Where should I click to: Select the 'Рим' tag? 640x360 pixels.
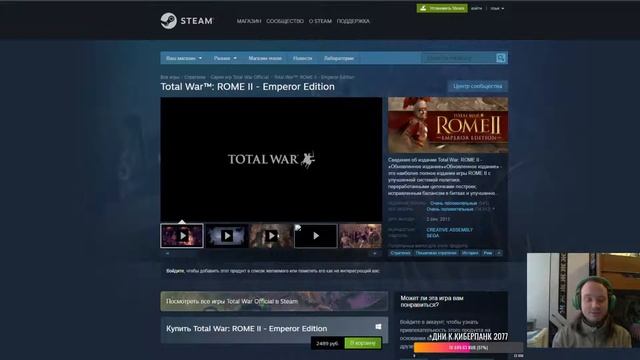coord(488,253)
